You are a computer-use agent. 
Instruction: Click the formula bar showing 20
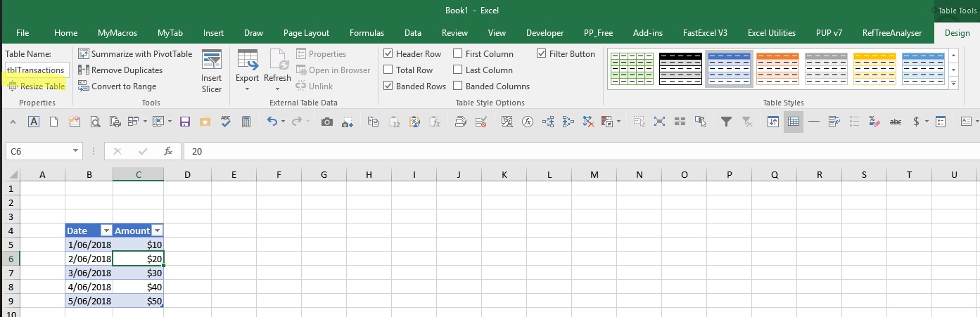pyautogui.click(x=581, y=151)
